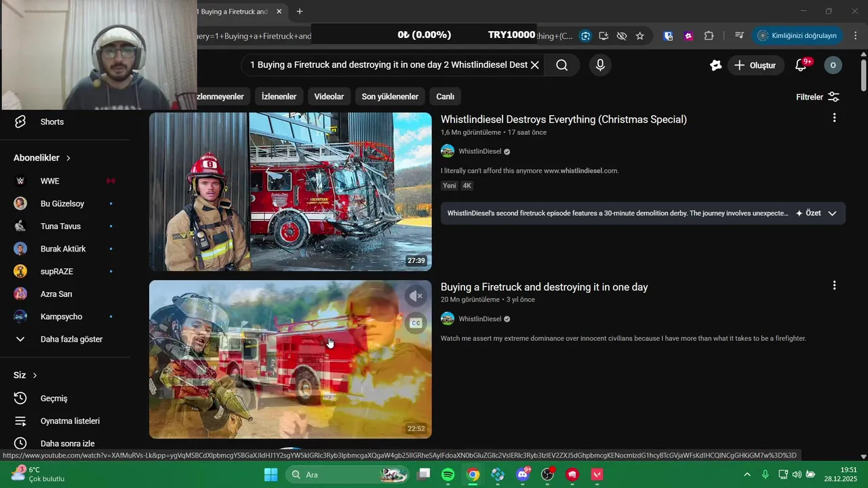Open Spotify from the taskbar

coord(448,474)
